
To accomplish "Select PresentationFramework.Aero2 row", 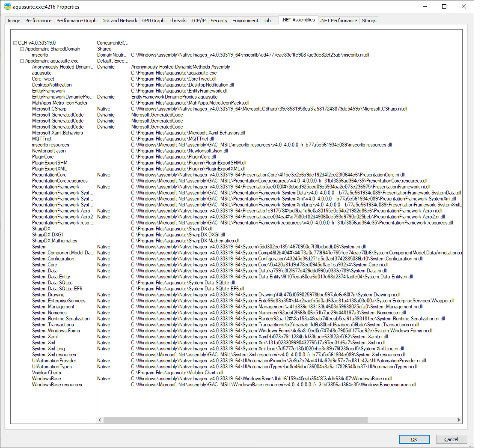I will pyautogui.click(x=62, y=217).
